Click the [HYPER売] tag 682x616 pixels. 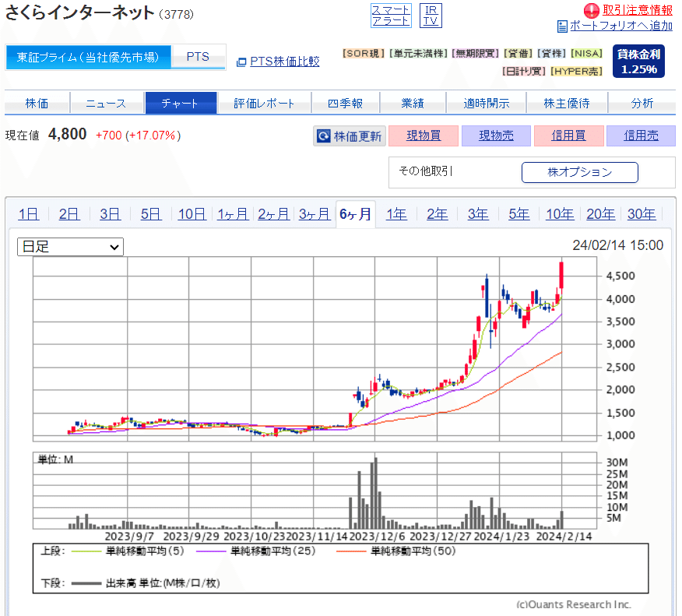(577, 71)
